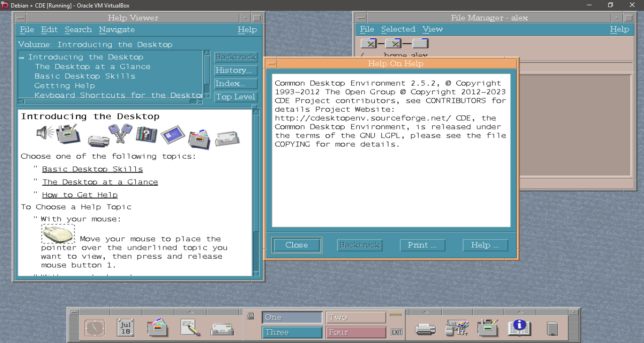644x343 pixels.
Task: Open the printer icon in front panel
Action: coord(425,328)
